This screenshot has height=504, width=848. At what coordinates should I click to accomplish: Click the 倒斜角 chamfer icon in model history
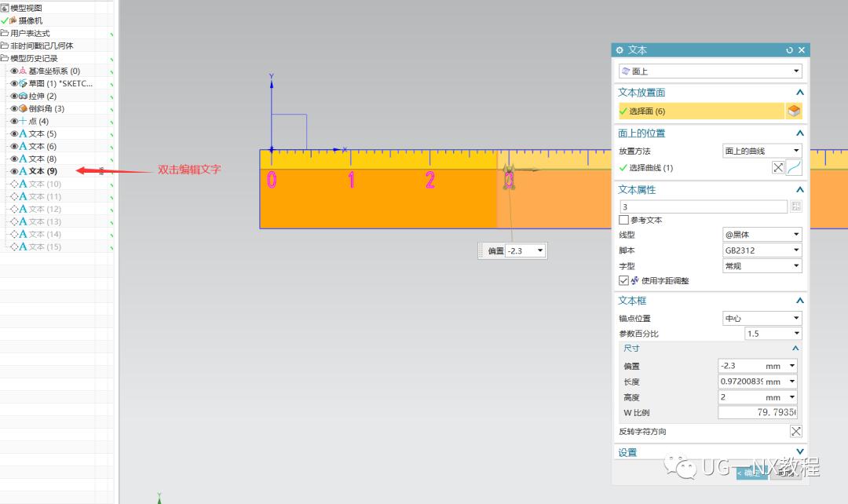coord(24,108)
